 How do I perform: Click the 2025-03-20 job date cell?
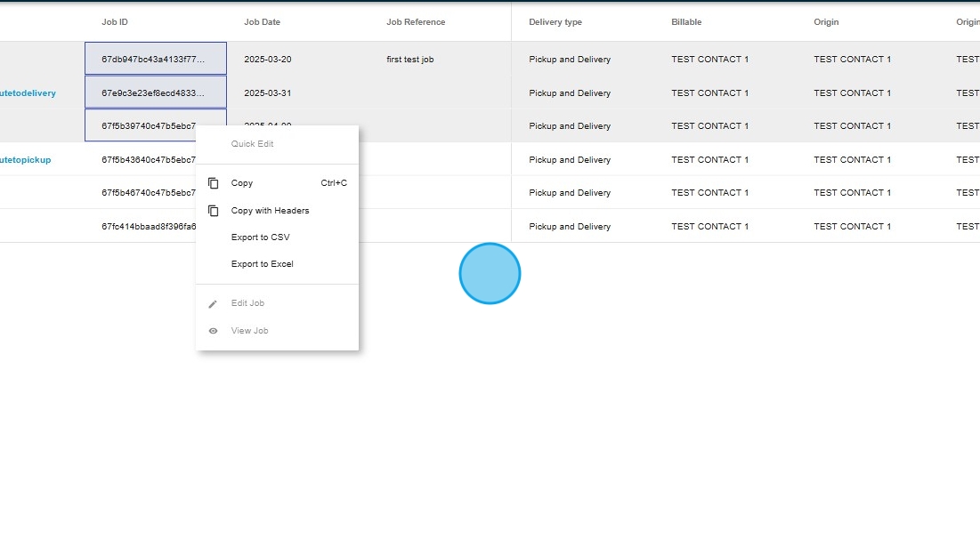click(x=267, y=60)
